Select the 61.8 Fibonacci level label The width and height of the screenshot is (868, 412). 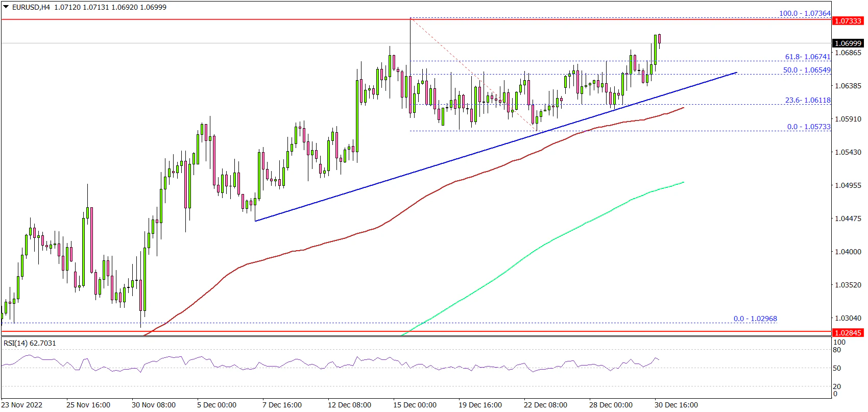coord(807,57)
